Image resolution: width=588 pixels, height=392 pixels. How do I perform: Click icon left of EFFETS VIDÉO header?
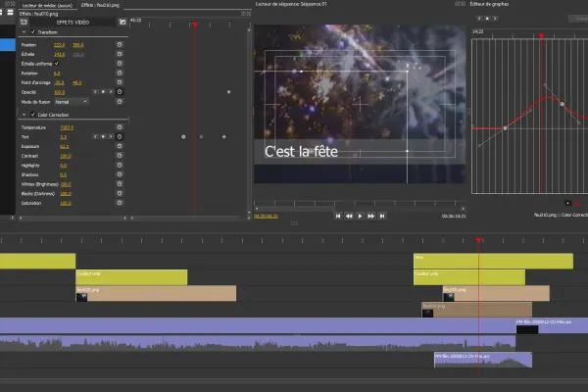click(24, 23)
